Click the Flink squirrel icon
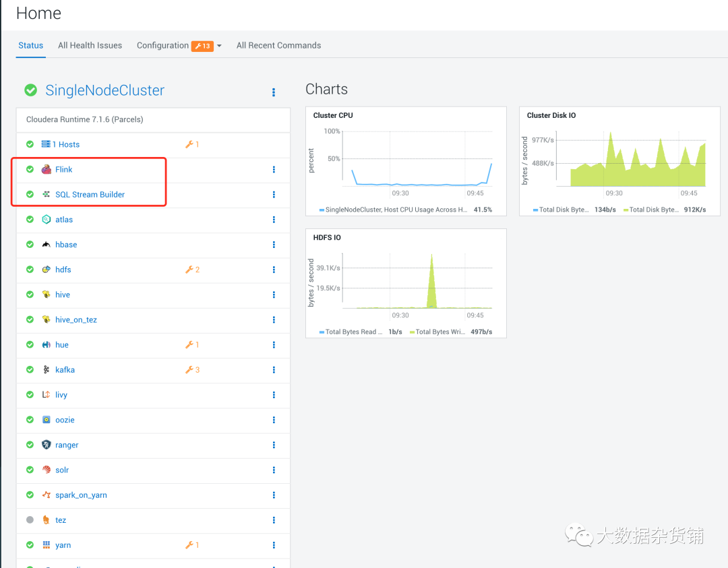 tap(47, 169)
